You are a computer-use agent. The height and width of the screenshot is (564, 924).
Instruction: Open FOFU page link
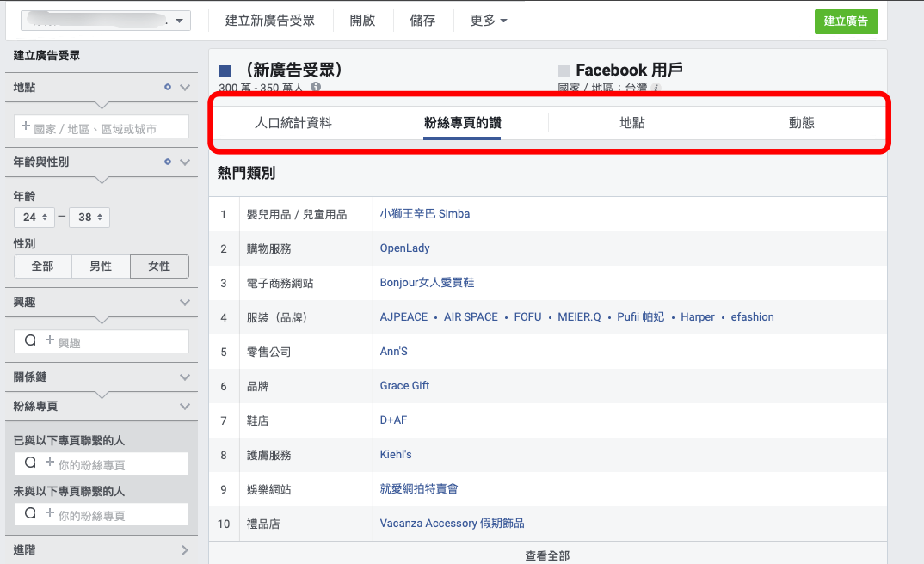pos(527,316)
